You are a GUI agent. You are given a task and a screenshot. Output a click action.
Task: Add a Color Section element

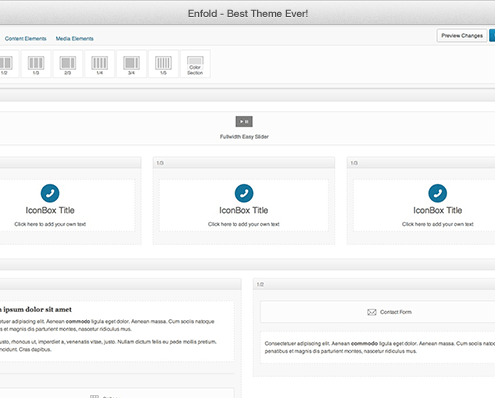click(x=195, y=64)
